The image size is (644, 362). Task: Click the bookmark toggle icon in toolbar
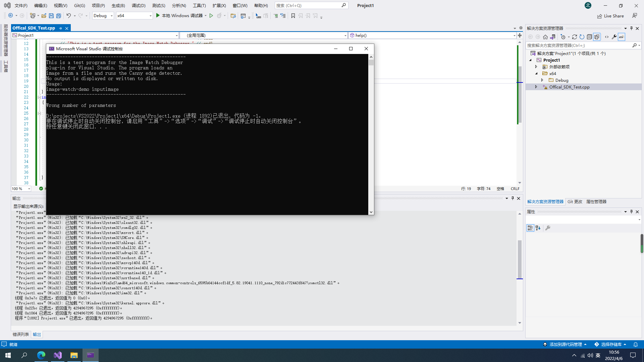point(293,16)
